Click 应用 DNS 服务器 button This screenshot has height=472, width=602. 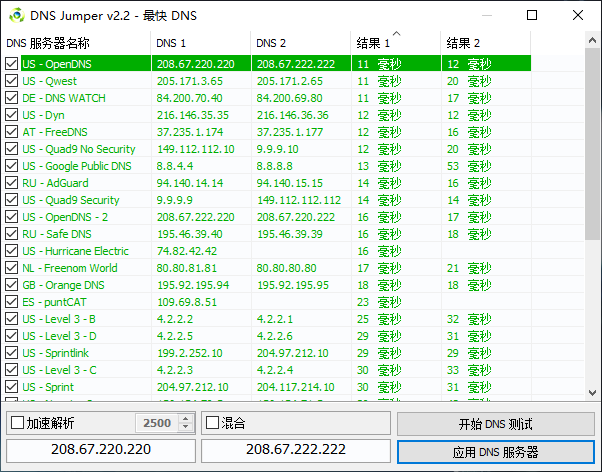[x=496, y=452]
